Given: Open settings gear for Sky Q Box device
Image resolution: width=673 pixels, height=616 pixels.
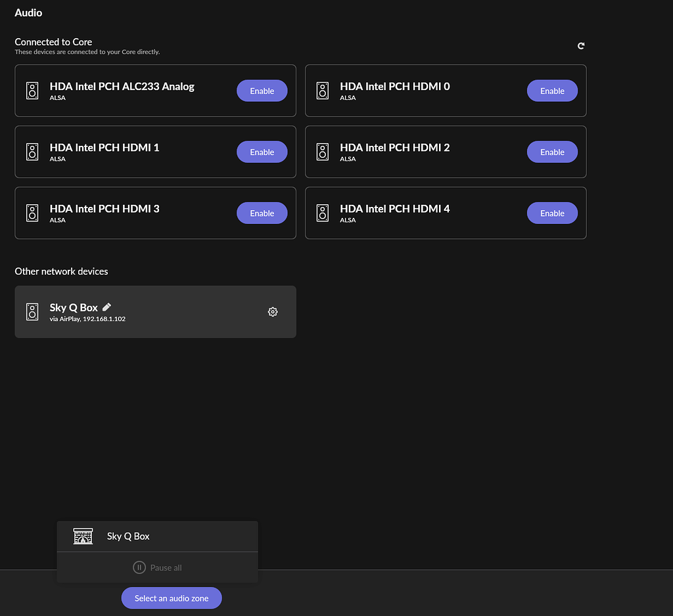Looking at the screenshot, I should (273, 312).
